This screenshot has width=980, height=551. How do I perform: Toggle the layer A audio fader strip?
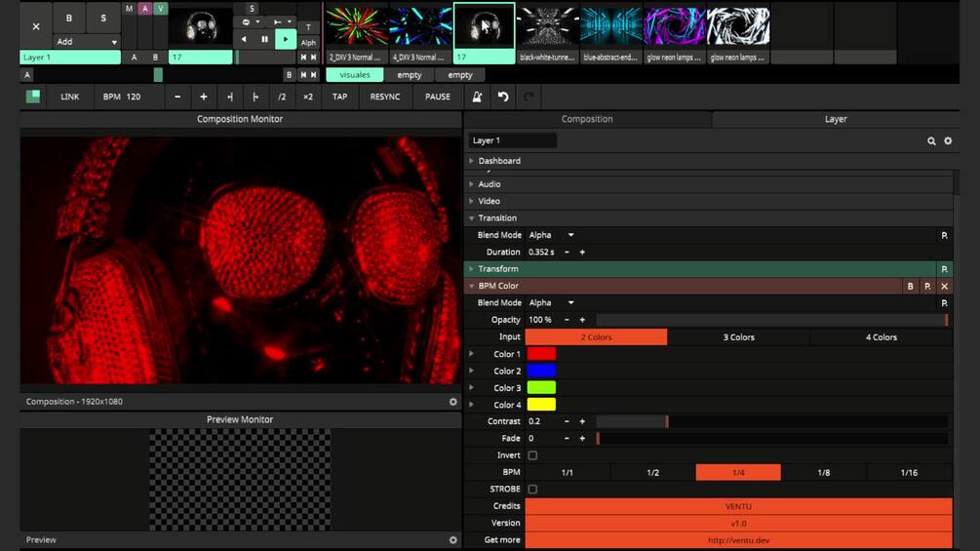(145, 9)
